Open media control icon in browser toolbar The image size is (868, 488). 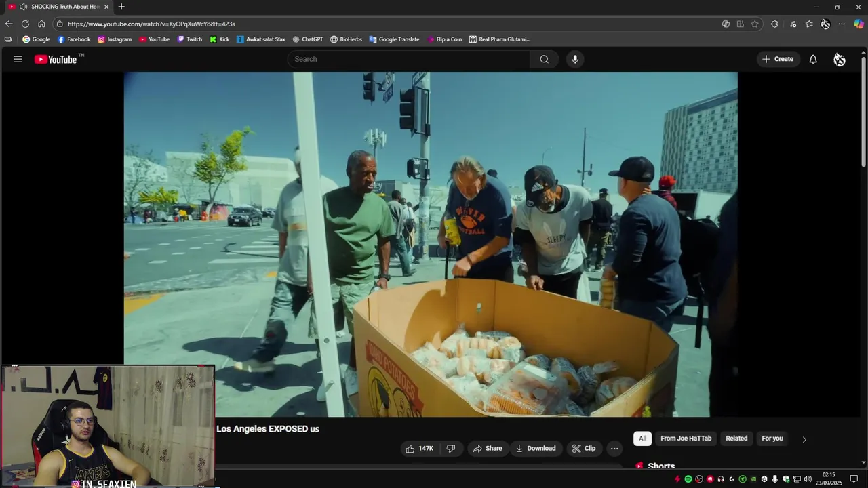point(793,24)
